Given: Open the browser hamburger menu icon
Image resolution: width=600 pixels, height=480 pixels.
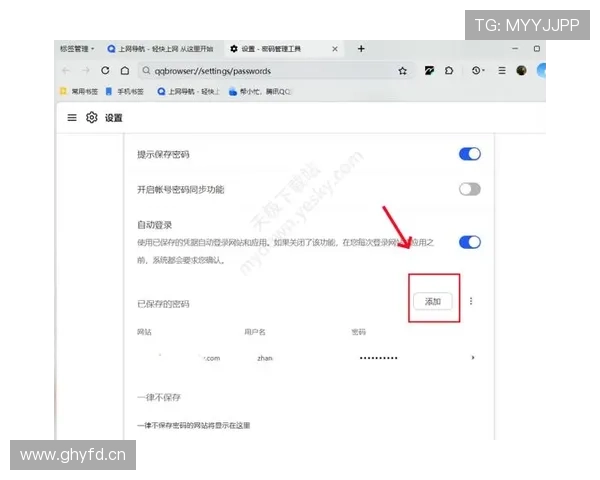Looking at the screenshot, I should [x=502, y=70].
